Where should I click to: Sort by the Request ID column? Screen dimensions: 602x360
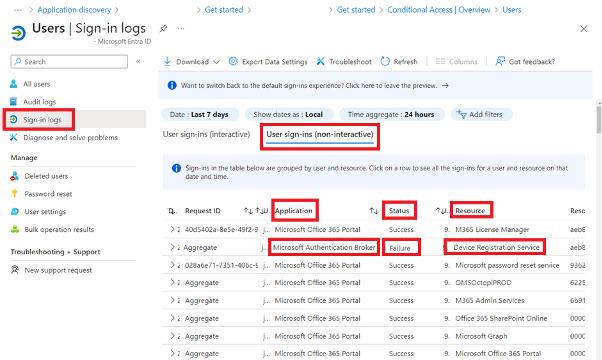pyautogui.click(x=203, y=211)
